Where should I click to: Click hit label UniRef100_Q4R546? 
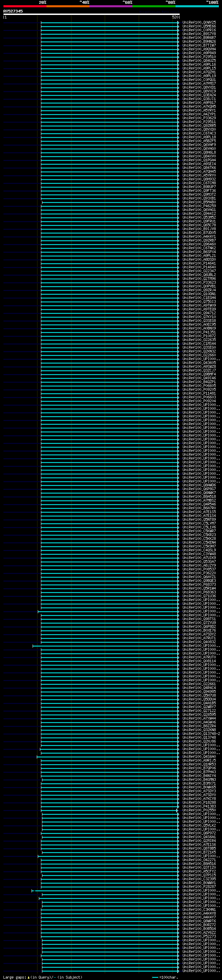coord(199,504)
